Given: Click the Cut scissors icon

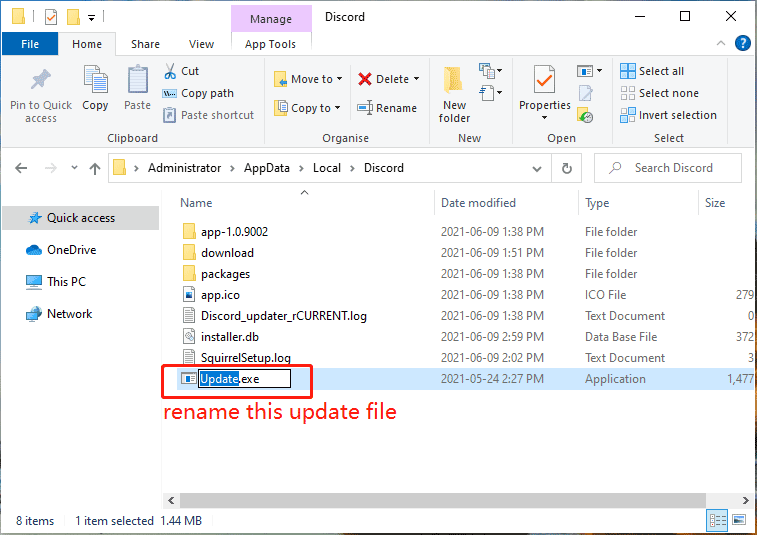Looking at the screenshot, I should [x=170, y=71].
